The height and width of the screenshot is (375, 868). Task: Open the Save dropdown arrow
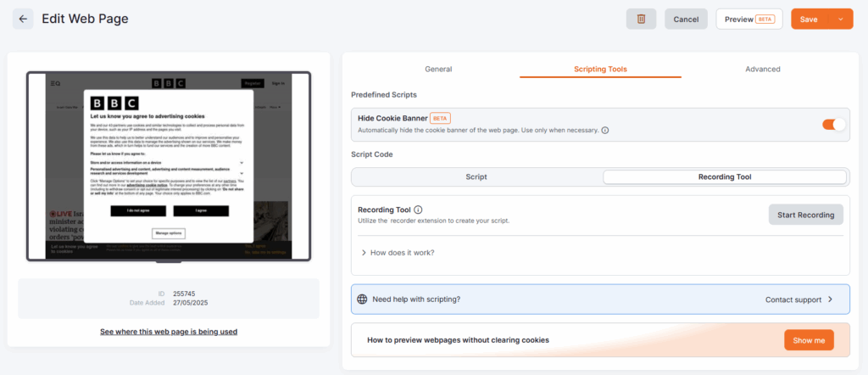[x=841, y=19]
